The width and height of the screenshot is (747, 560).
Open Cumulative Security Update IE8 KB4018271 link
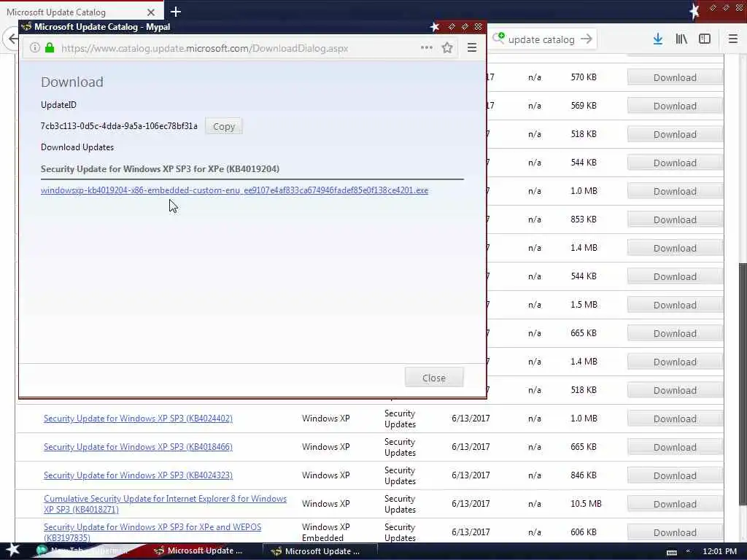click(x=166, y=504)
